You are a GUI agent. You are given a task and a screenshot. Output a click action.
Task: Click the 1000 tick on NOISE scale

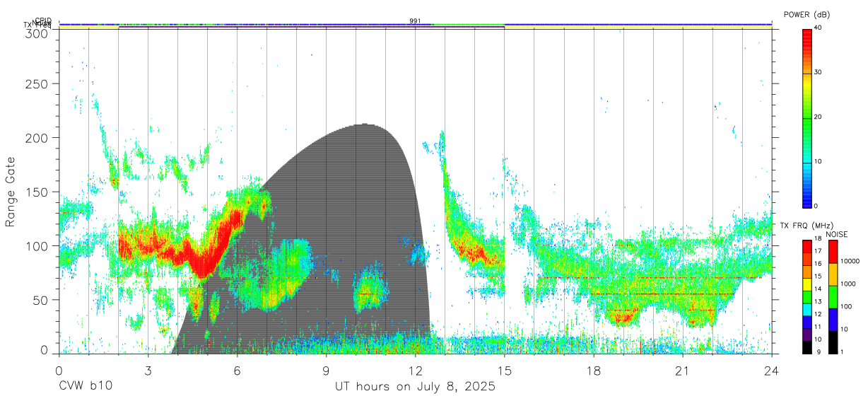pos(848,284)
